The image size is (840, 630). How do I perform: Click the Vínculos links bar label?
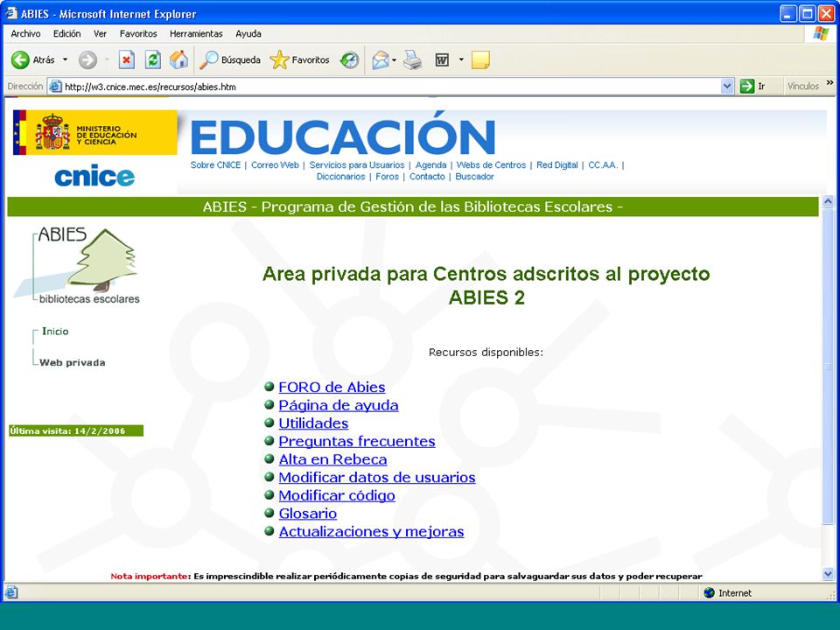(803, 87)
